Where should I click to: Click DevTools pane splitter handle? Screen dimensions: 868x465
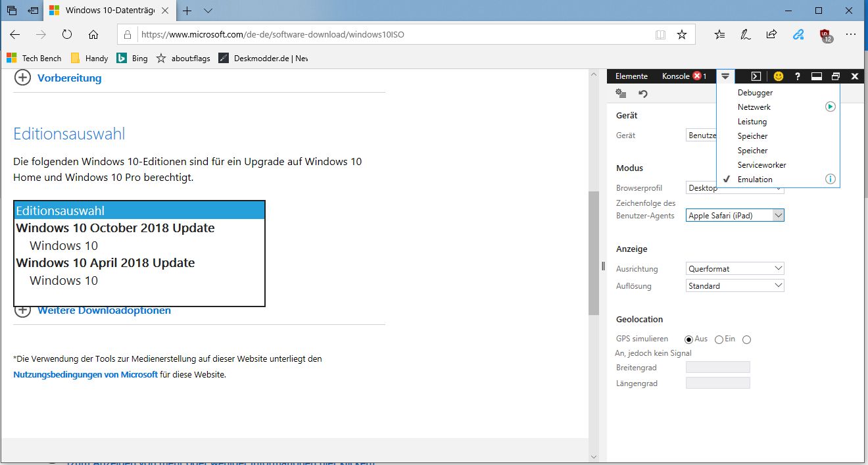click(603, 266)
